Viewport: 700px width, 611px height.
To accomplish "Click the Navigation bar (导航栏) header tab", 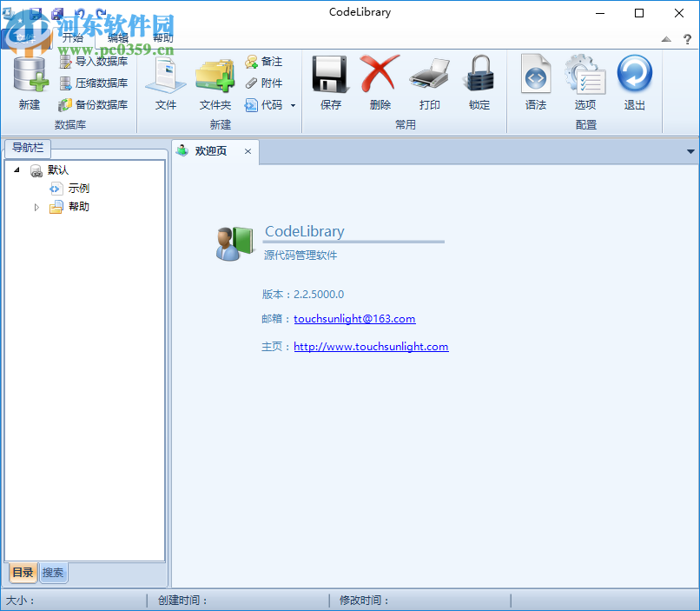I will 28,148.
